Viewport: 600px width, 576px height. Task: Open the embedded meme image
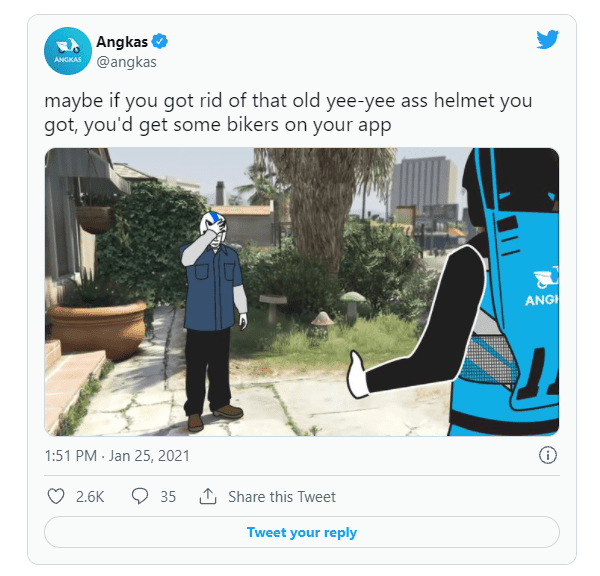[302, 292]
